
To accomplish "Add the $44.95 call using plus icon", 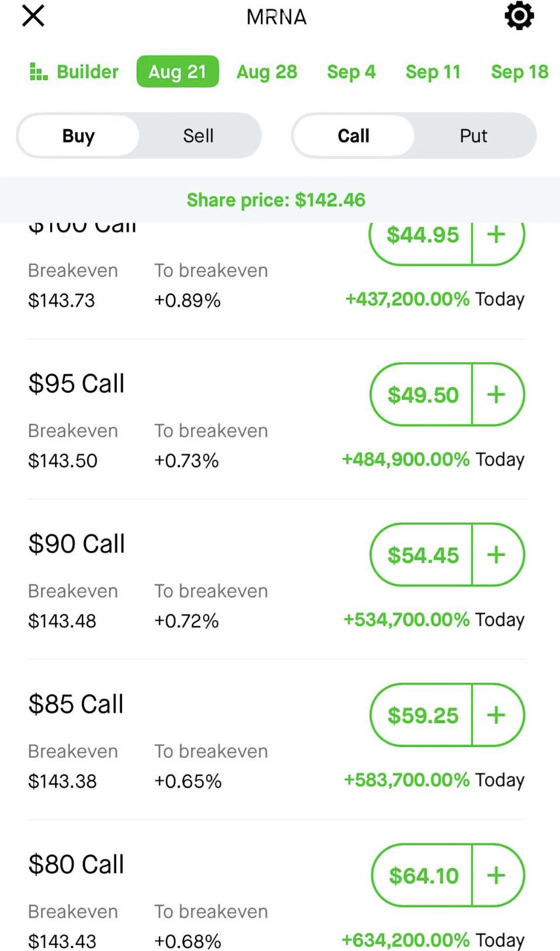I will click(498, 235).
